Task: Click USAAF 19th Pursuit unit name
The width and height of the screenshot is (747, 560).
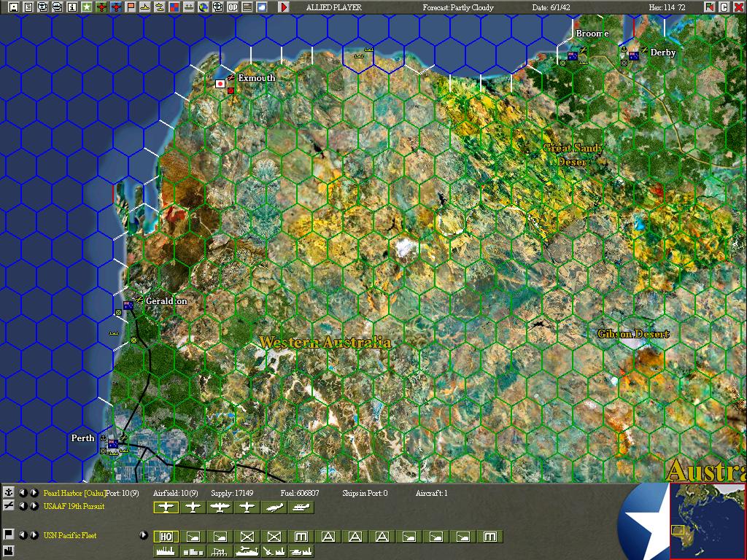Action: [74, 506]
